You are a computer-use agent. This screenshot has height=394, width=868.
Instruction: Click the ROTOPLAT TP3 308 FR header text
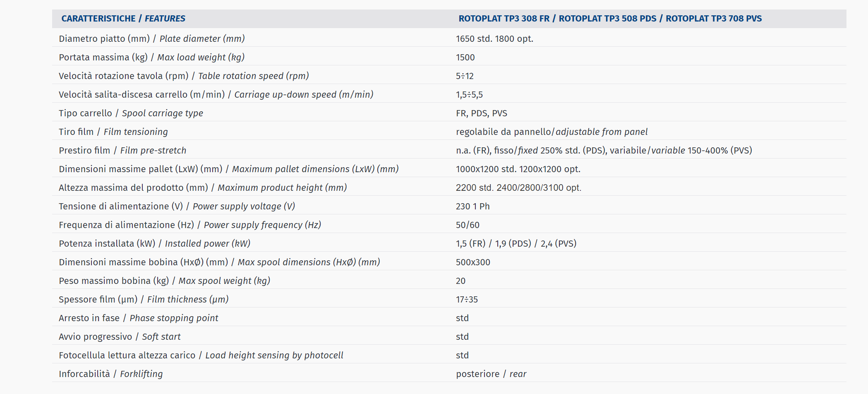[504, 19]
